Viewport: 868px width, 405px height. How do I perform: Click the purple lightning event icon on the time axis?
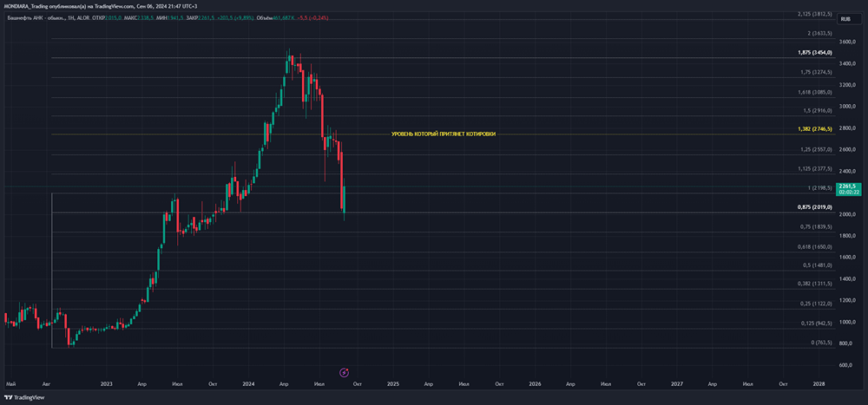[x=345, y=372]
